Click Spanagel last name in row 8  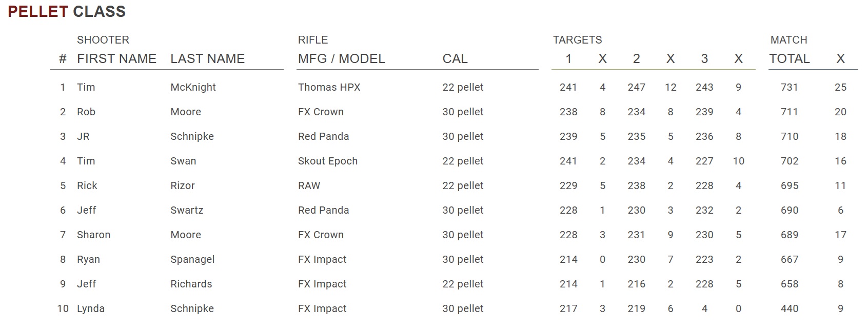pyautogui.click(x=192, y=259)
